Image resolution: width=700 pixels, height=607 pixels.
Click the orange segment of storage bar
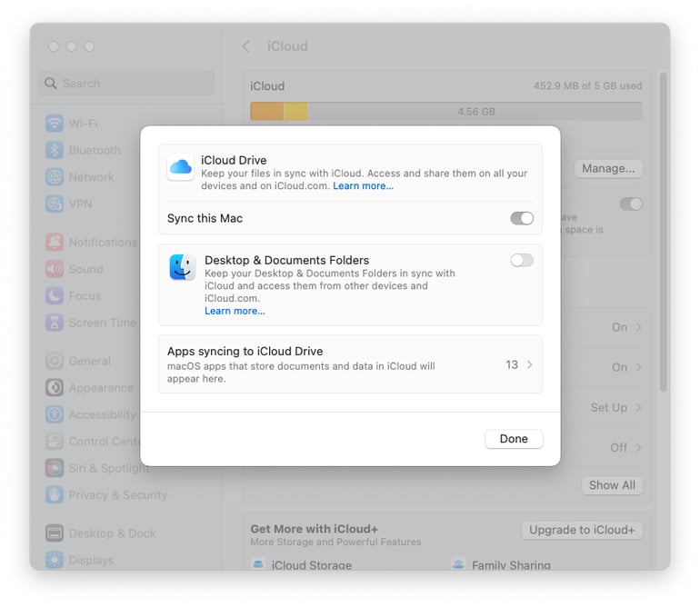(266, 111)
